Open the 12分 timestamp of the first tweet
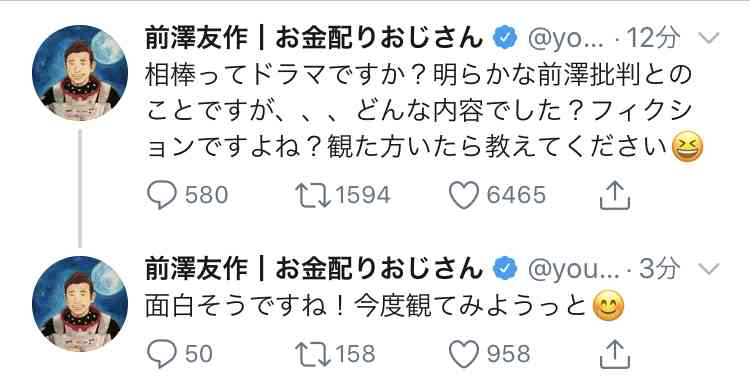 click(653, 37)
